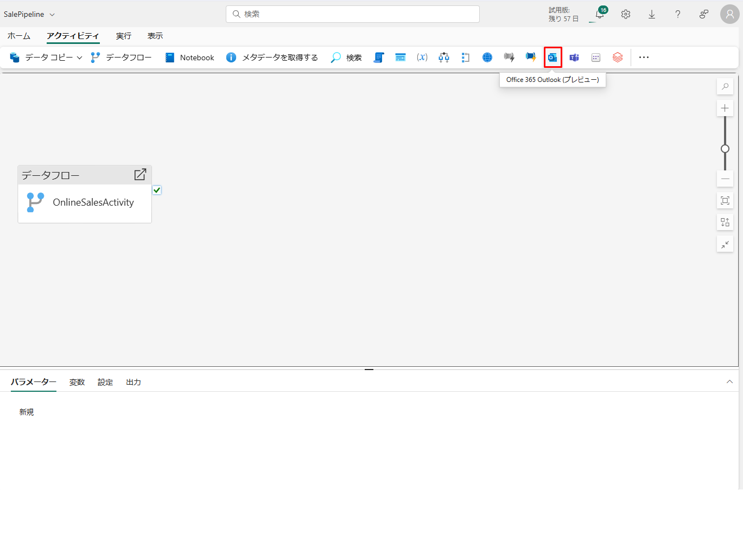The height and width of the screenshot is (560, 743).
Task: Open the OnlineSalesActivity dataflow in new window
Action: (140, 175)
